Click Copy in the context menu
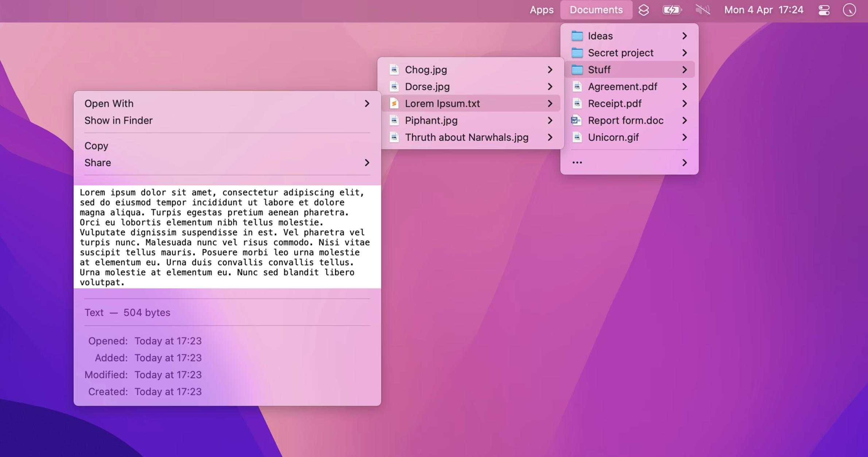The width and height of the screenshot is (868, 457). pos(96,145)
